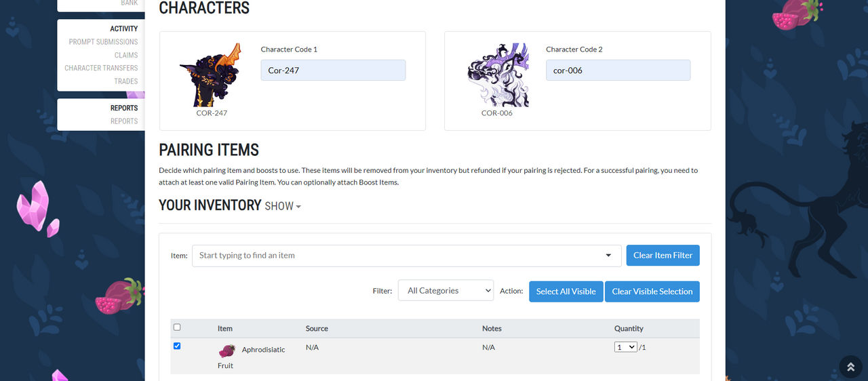Viewport: 868px width, 381px height.
Task: Click the Clear Visible Selection button
Action: pos(652,292)
